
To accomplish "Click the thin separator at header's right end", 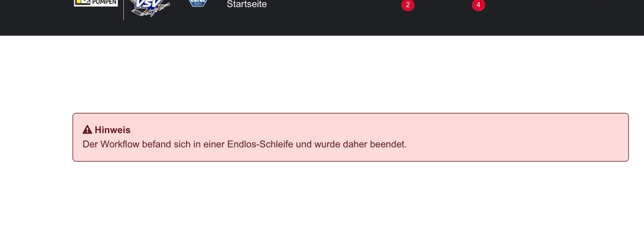I will pyautogui.click(x=594, y=7).
